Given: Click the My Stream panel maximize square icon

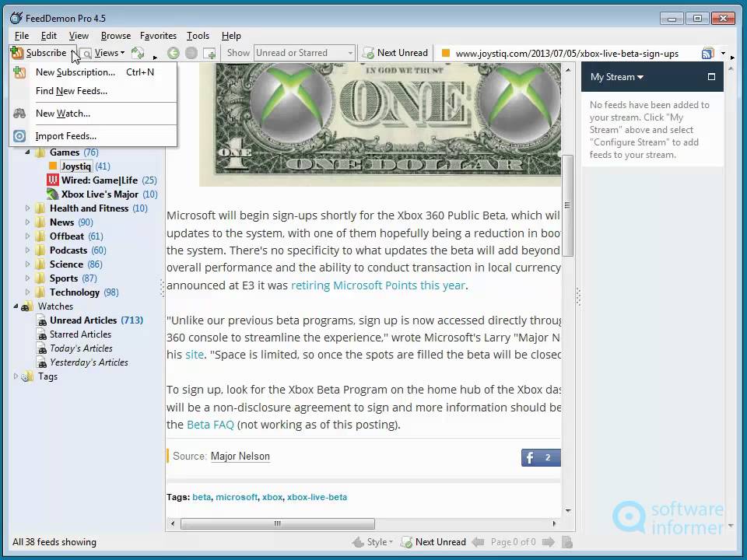Looking at the screenshot, I should coord(711,77).
